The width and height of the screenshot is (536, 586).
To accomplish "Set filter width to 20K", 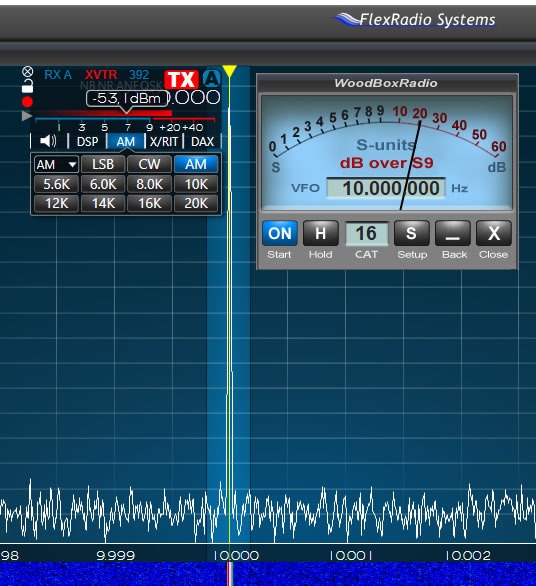I will [x=196, y=204].
